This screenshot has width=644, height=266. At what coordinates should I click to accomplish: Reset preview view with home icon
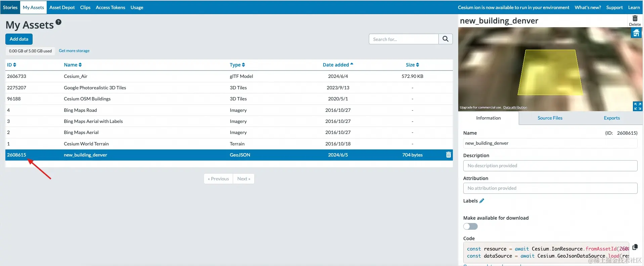tap(636, 33)
